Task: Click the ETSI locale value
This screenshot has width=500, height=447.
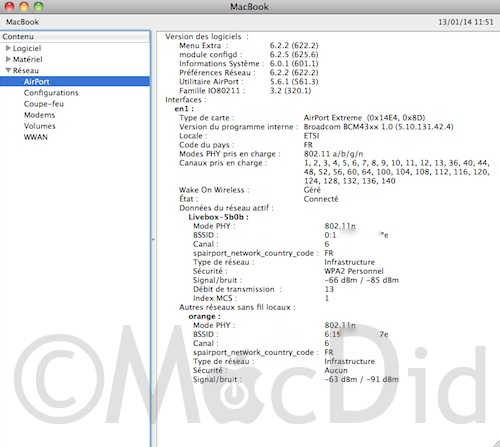Action: point(311,136)
